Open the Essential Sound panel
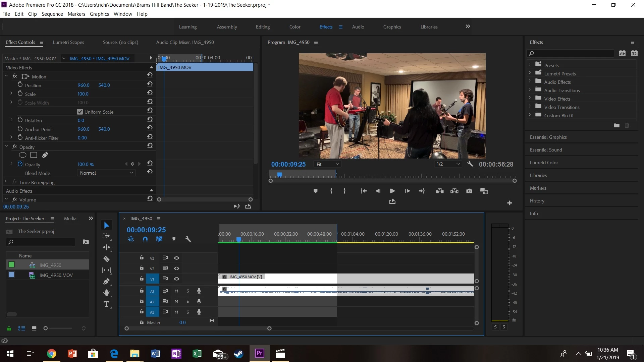The height and width of the screenshot is (362, 644). [x=546, y=150]
